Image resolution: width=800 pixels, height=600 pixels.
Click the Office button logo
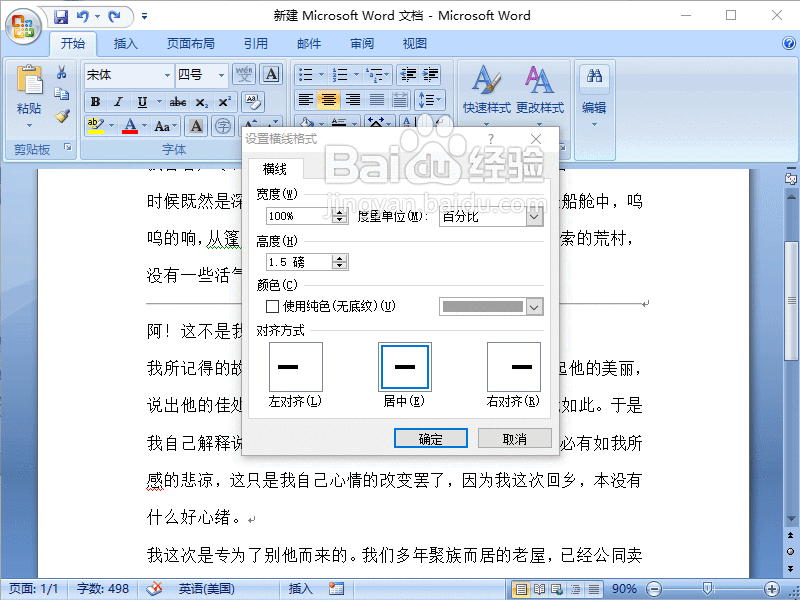tap(23, 26)
